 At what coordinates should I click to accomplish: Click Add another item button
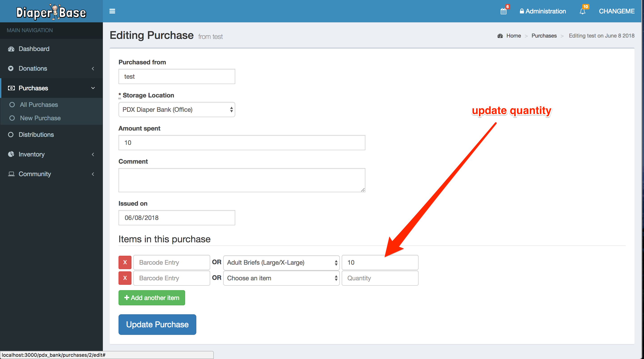coord(152,298)
